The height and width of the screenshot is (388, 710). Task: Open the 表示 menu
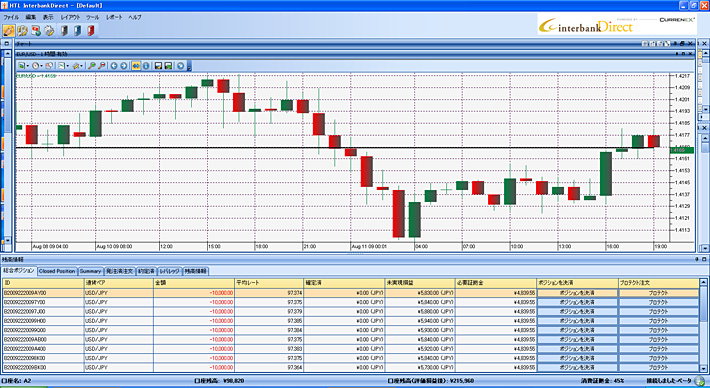coord(48,17)
